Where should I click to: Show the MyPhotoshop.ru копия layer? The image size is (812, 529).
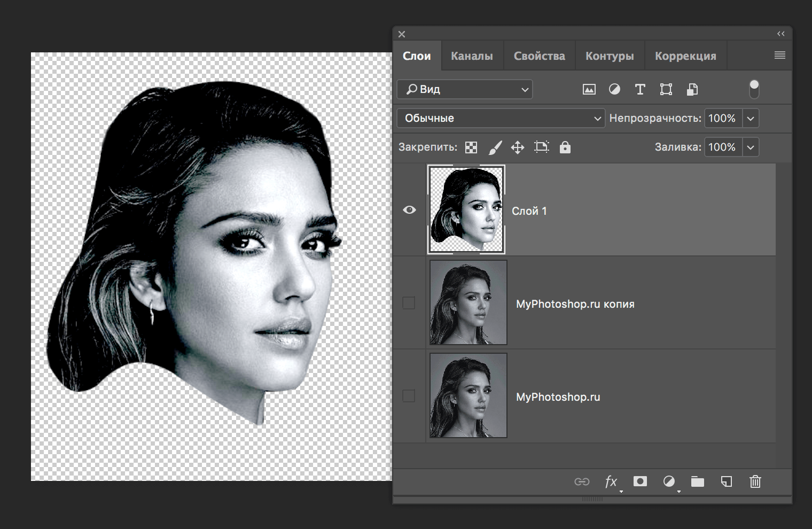[409, 303]
